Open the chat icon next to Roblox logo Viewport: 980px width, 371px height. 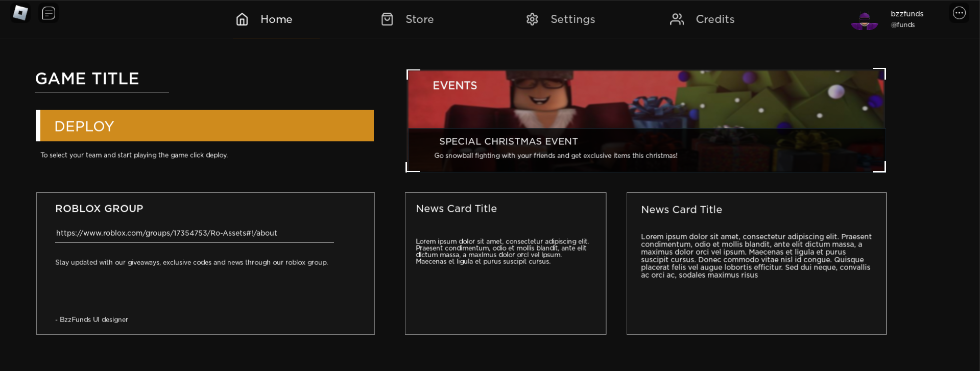(x=49, y=13)
